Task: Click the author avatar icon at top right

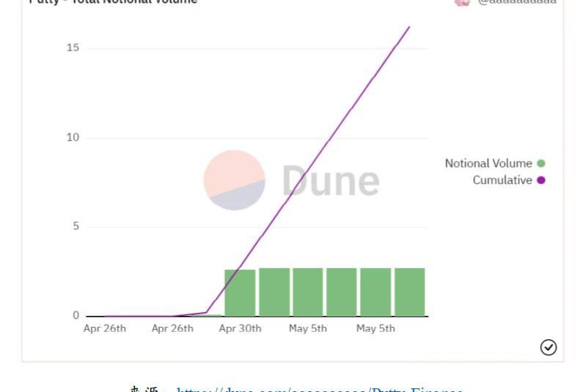Action: [462, 2]
